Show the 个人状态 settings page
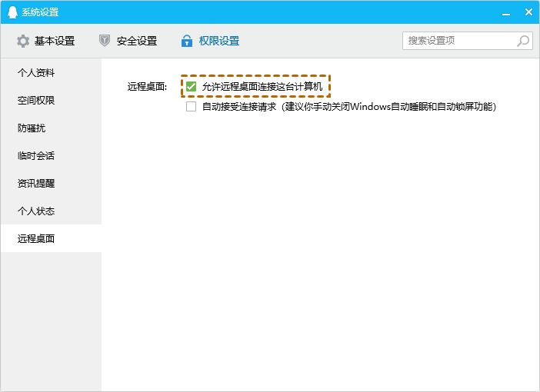Image resolution: width=540 pixels, height=392 pixels. pyautogui.click(x=36, y=211)
